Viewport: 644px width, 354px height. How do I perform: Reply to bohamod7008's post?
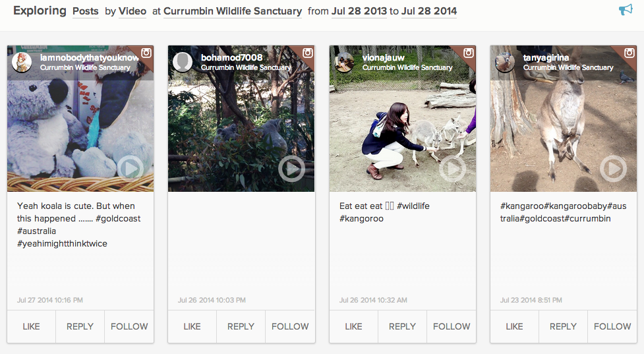[x=241, y=326]
